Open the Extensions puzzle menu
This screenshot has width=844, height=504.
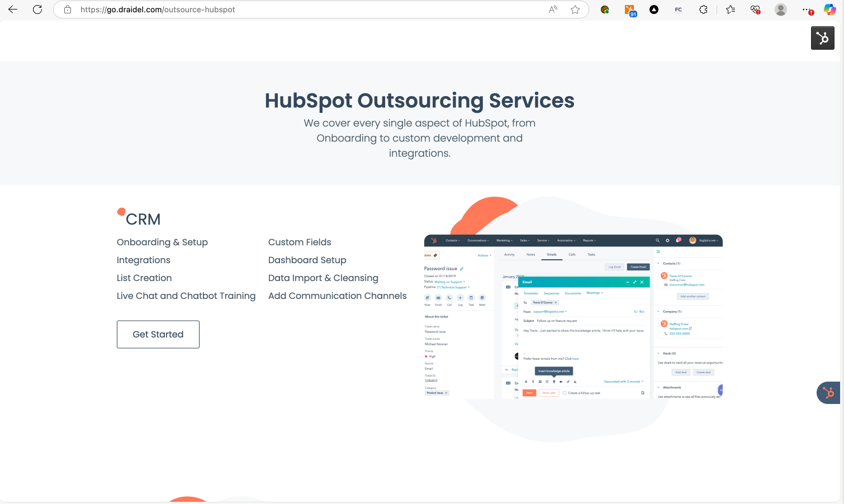703,9
